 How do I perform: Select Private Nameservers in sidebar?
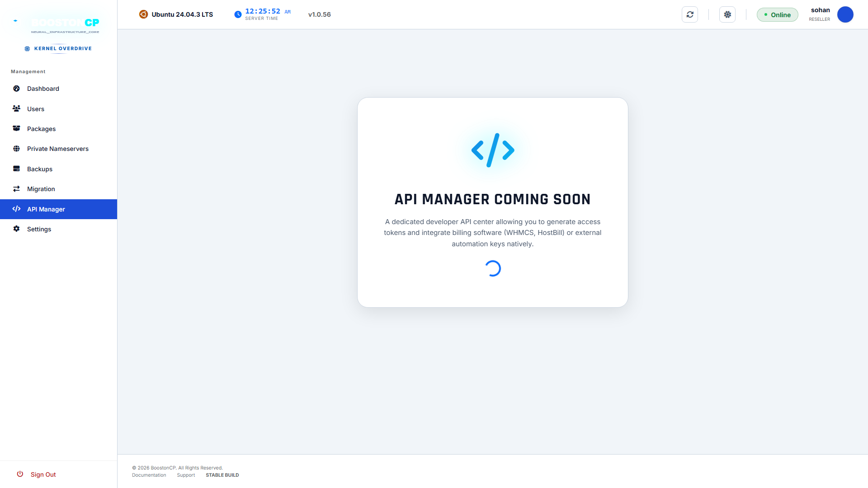[59, 149]
